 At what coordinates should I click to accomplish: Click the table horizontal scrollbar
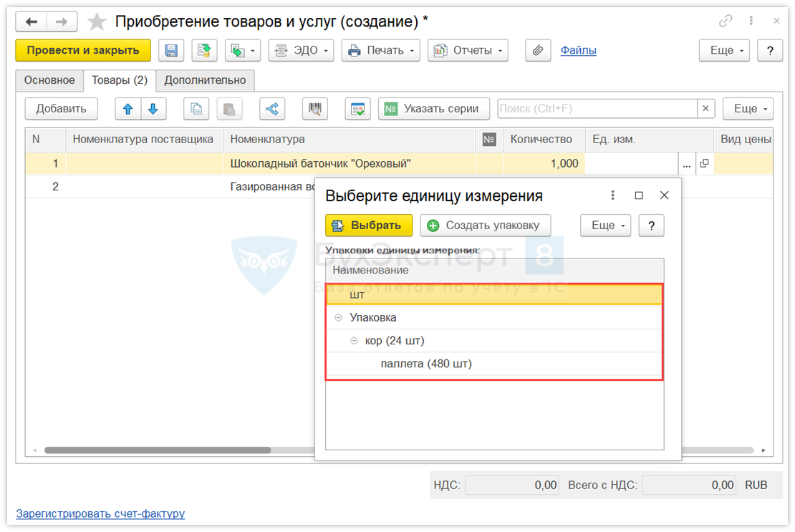158,450
